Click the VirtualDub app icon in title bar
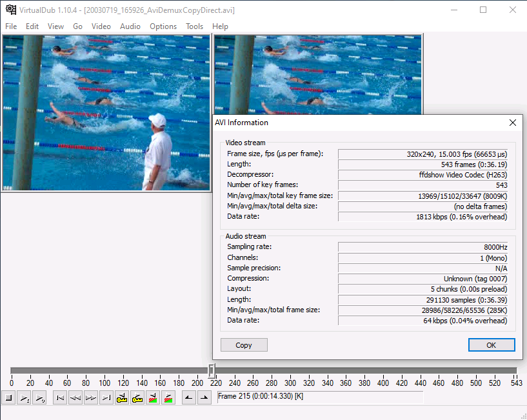This screenshot has height=420, width=527. tap(11, 10)
